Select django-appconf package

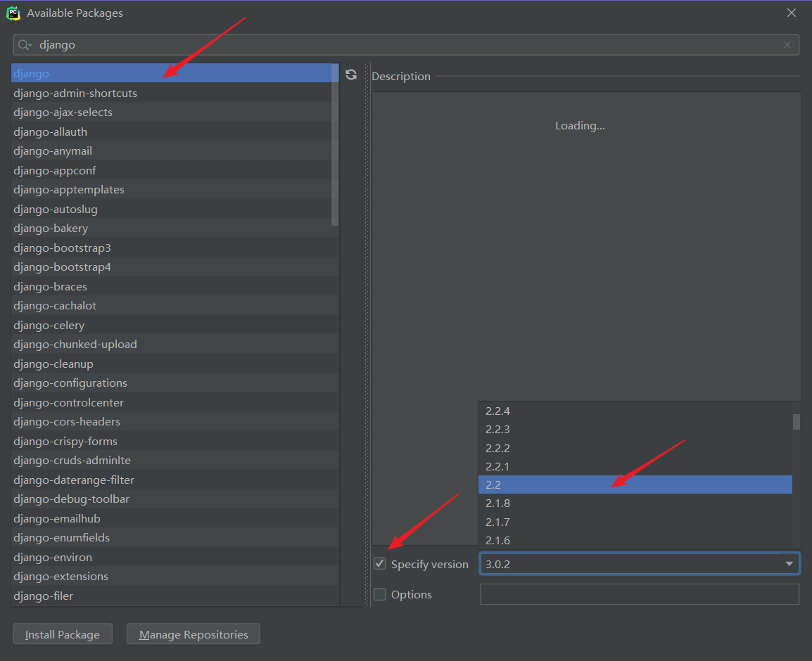[x=175, y=170]
